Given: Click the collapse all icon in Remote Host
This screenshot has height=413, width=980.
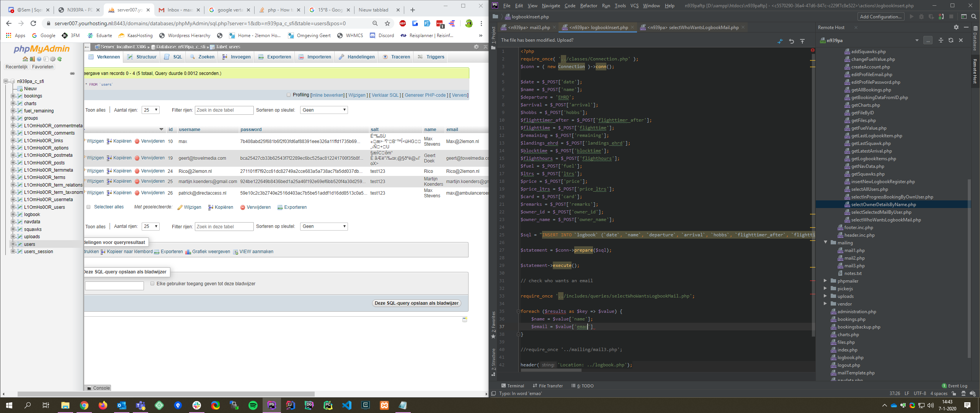Looking at the screenshot, I should 941,40.
